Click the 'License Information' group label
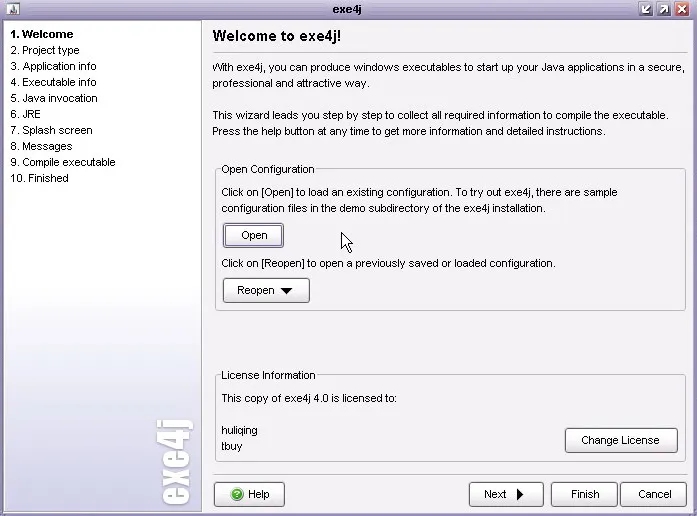 tap(268, 375)
